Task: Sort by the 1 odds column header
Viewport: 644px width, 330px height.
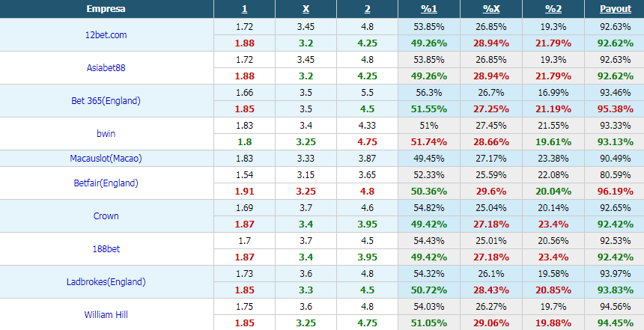Action: pyautogui.click(x=244, y=9)
